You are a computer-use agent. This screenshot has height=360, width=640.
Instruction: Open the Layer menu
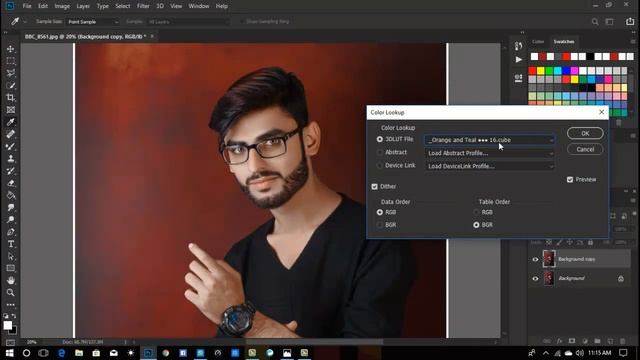click(x=83, y=6)
